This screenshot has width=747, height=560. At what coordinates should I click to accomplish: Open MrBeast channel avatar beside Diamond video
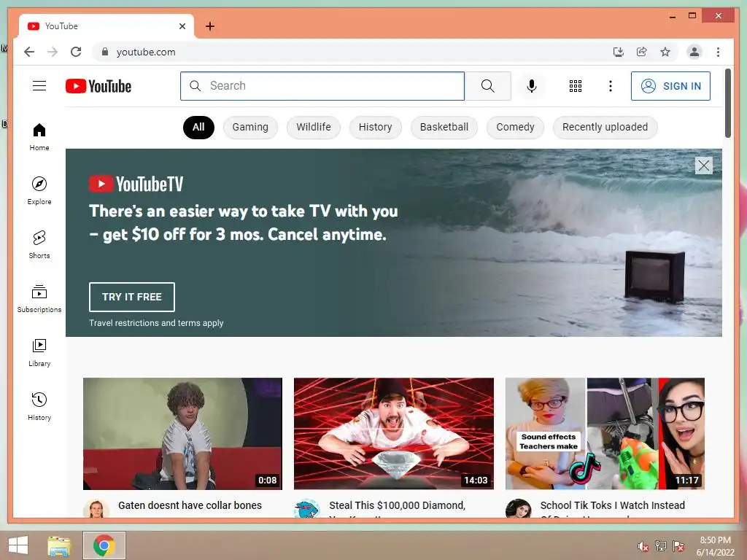pyautogui.click(x=307, y=508)
